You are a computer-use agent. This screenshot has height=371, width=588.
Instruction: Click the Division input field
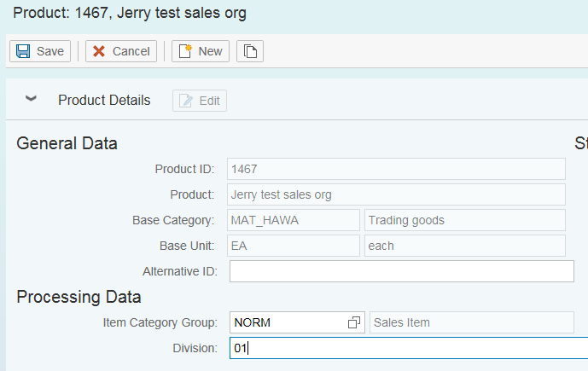pyautogui.click(x=409, y=348)
